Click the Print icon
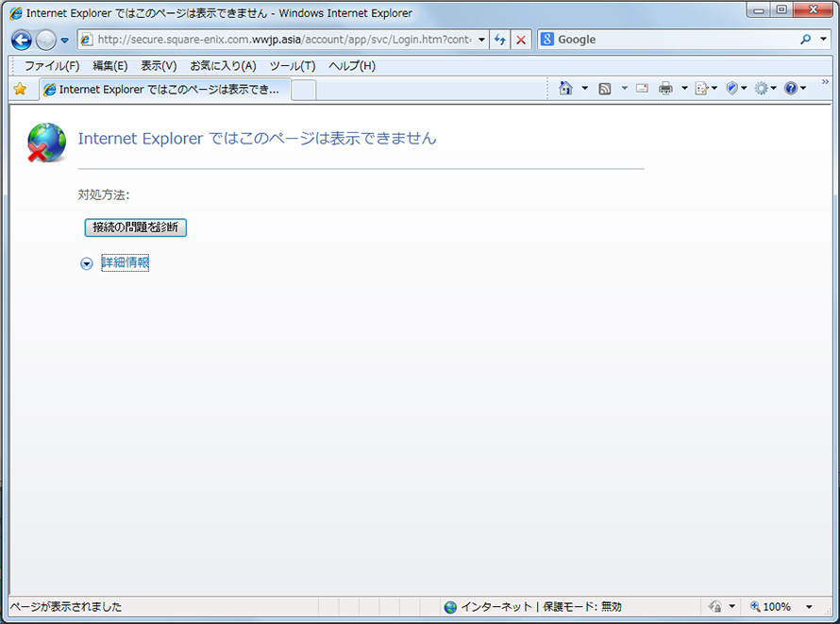840x624 pixels. [665, 89]
